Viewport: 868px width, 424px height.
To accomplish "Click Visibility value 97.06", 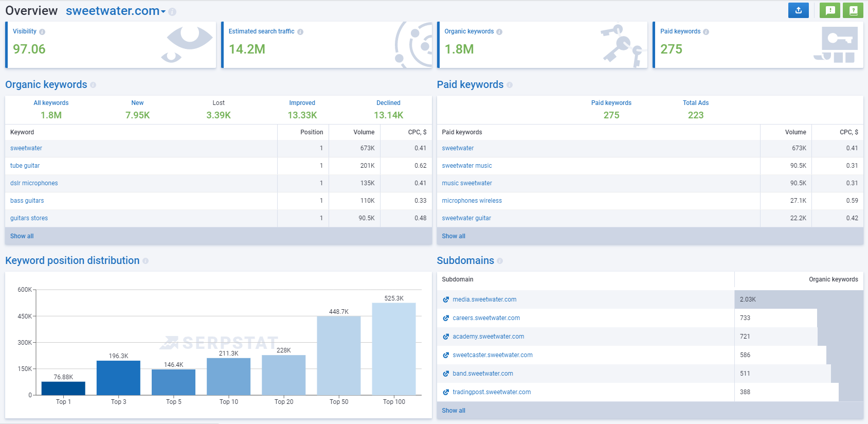I will 29,49.
